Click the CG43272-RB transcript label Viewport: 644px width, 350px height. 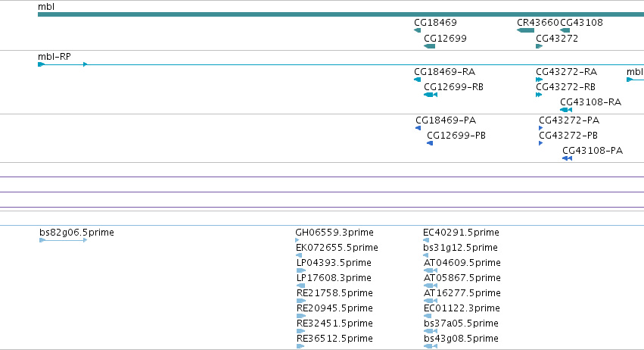(565, 87)
